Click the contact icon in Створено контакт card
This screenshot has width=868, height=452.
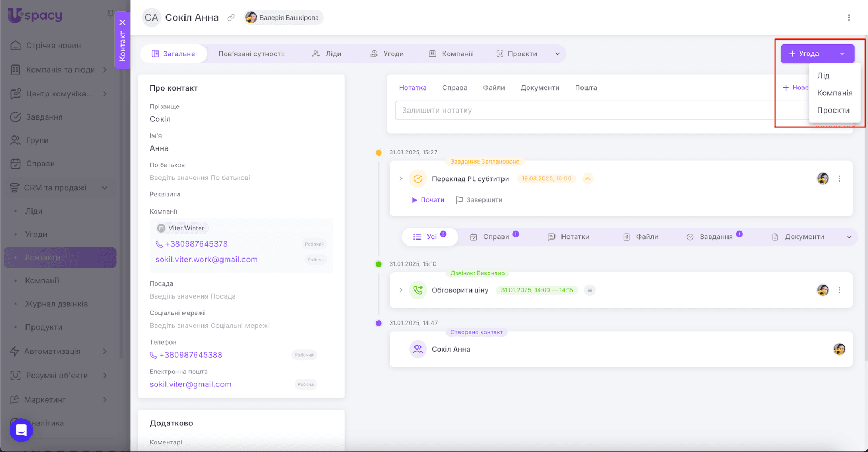[418, 350]
